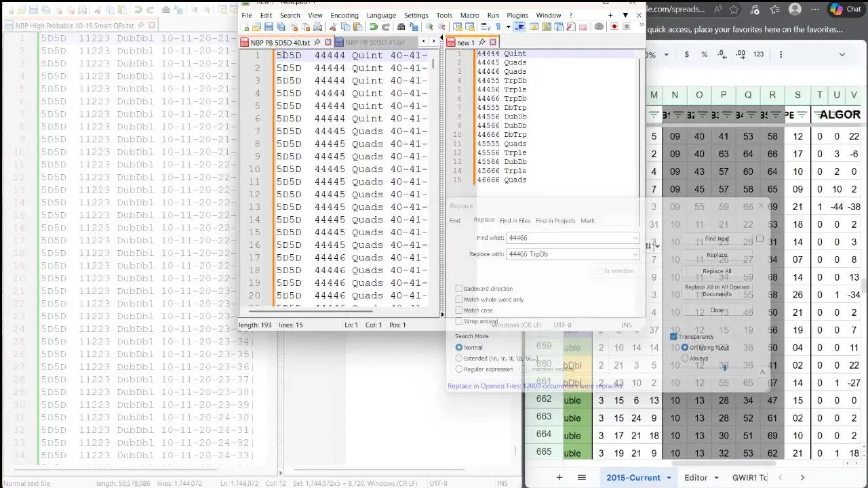
Task: Click the increase decimal places icon in Sheets
Action: coord(740,54)
